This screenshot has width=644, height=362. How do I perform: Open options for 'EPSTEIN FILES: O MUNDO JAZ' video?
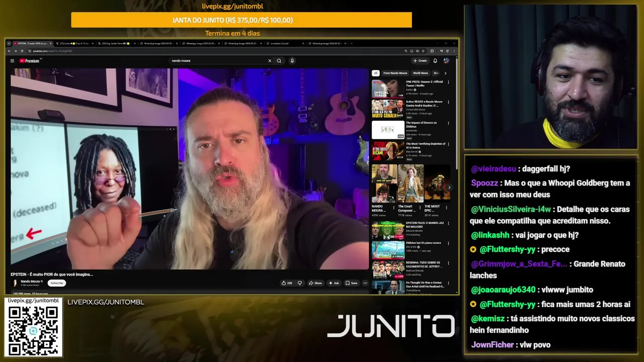point(448,223)
